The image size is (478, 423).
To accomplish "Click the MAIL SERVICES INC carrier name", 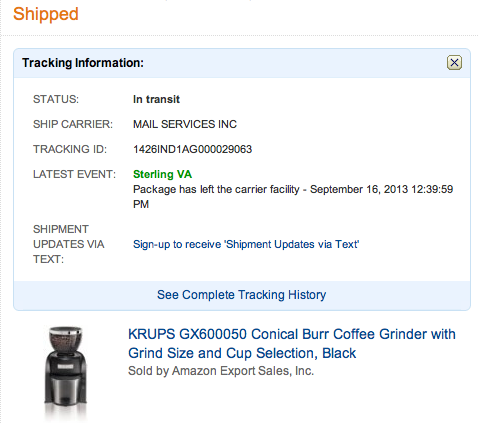I will click(185, 124).
